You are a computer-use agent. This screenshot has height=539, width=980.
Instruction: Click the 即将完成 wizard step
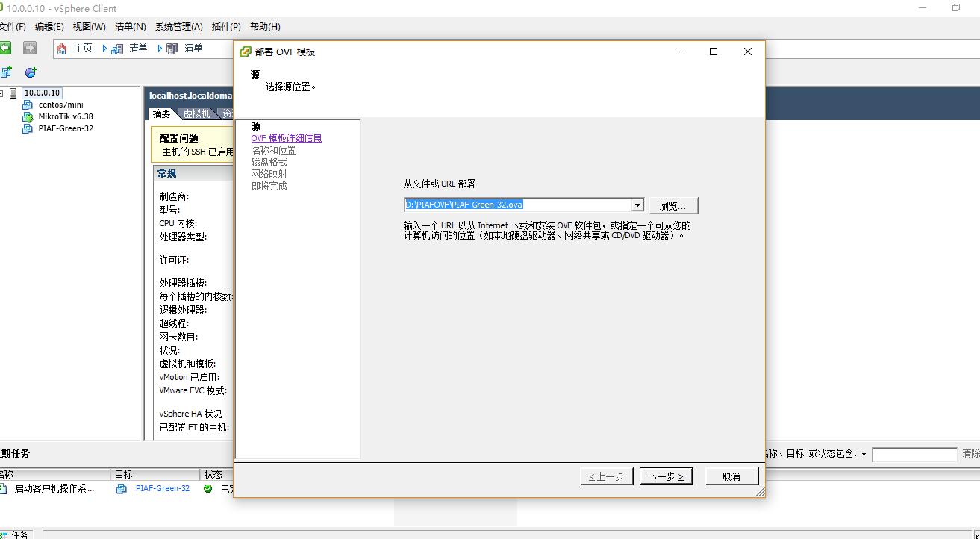click(269, 186)
